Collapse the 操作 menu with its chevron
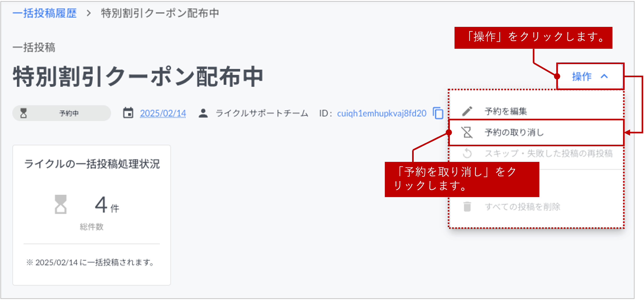Image resolution: width=644 pixels, height=300 pixels. click(x=605, y=77)
